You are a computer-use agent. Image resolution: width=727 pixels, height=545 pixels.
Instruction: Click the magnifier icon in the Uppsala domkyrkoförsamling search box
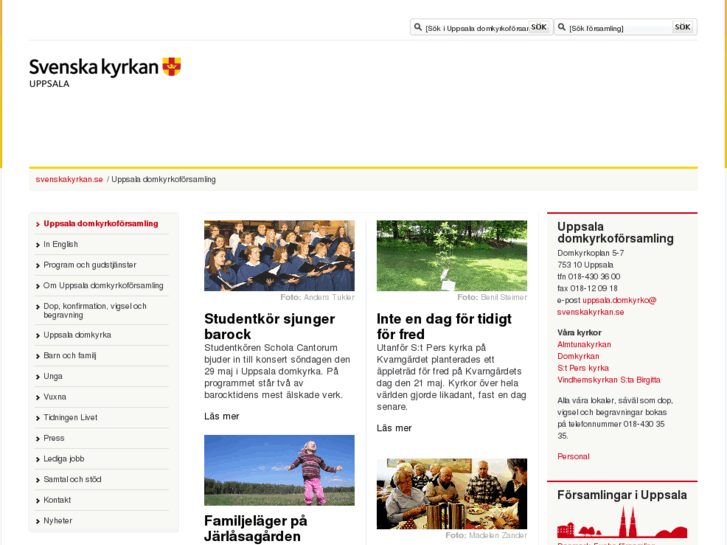418,27
